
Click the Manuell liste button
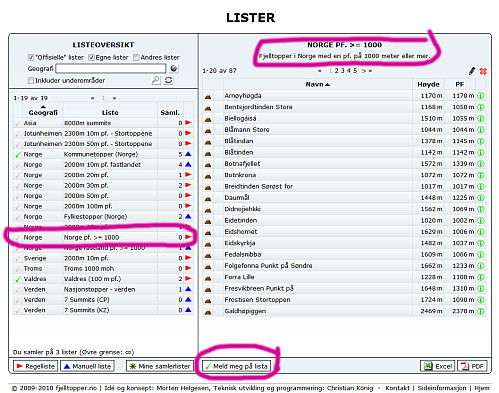pyautogui.click(x=88, y=366)
